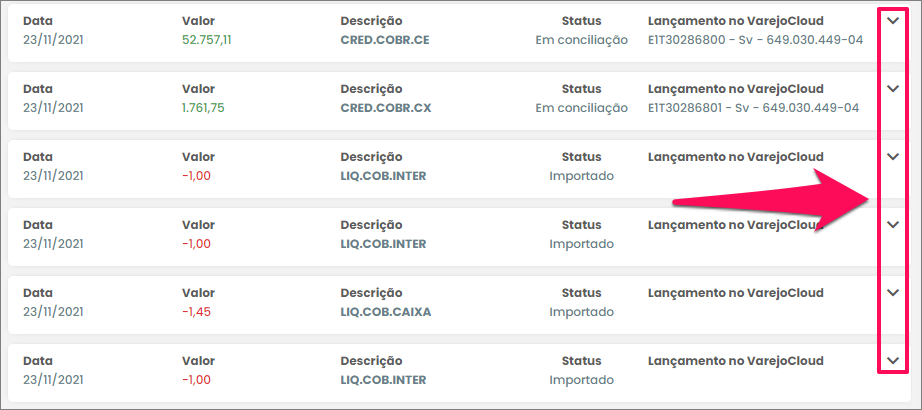The width and height of the screenshot is (922, 410).
Task: Expand the CRED.COBR.CE entry chevron
Action: tap(893, 20)
